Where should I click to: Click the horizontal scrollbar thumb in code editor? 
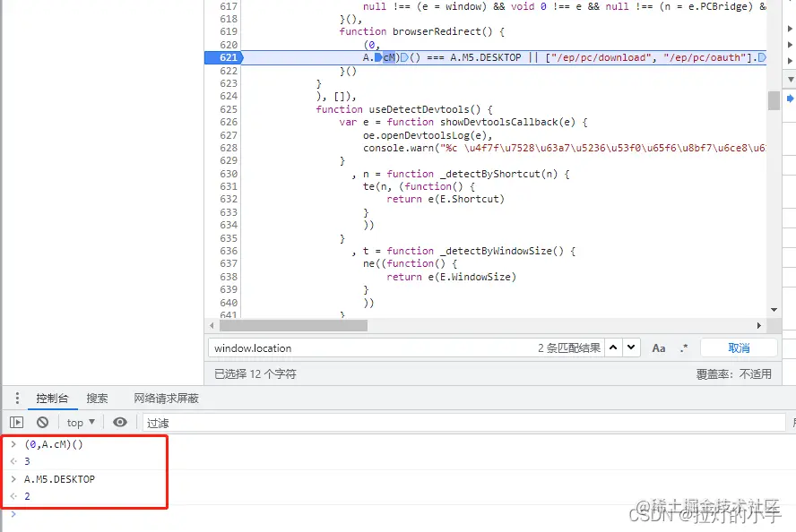293,326
